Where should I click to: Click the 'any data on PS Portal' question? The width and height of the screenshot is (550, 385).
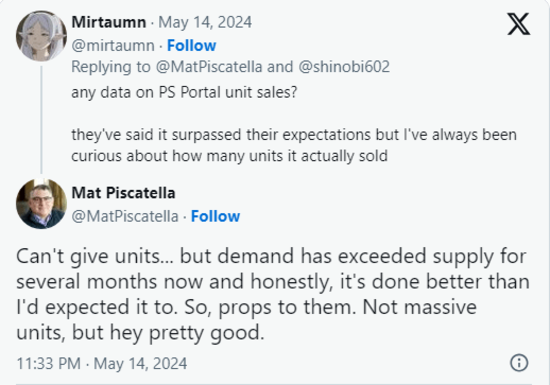[x=184, y=93]
